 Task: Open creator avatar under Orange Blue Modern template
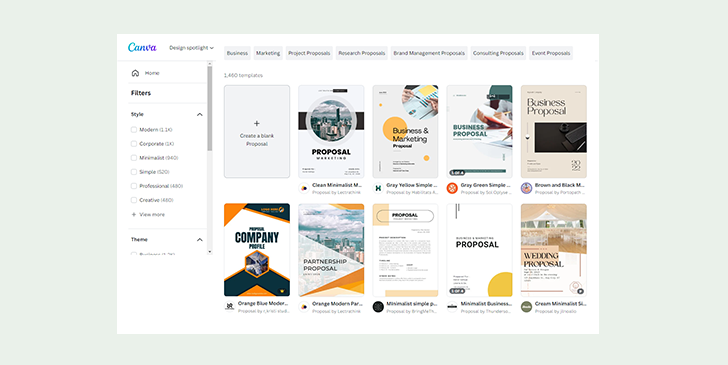pyautogui.click(x=229, y=306)
